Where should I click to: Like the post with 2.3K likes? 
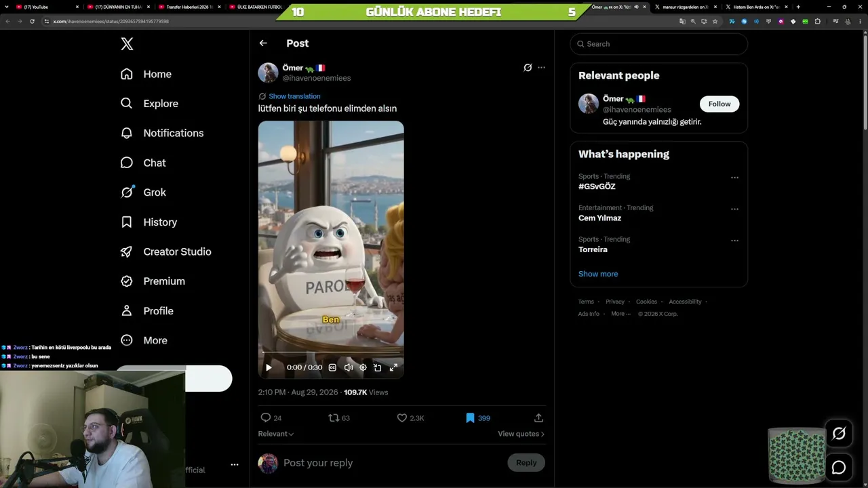coord(402,418)
